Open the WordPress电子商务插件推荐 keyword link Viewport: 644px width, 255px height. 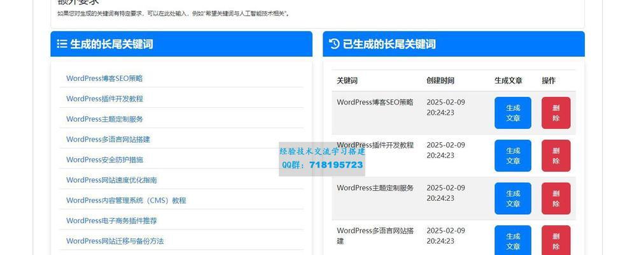(111, 221)
